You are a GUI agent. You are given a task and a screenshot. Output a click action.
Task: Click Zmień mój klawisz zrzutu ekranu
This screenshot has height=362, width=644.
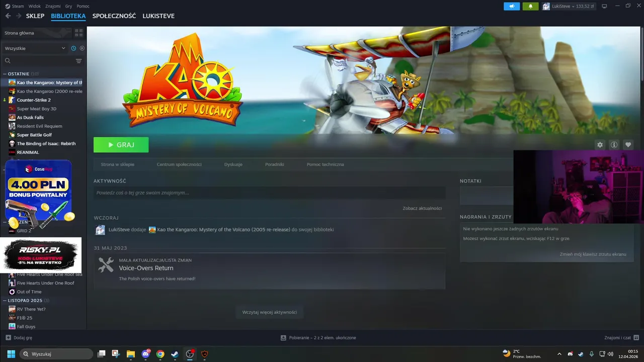(593, 254)
